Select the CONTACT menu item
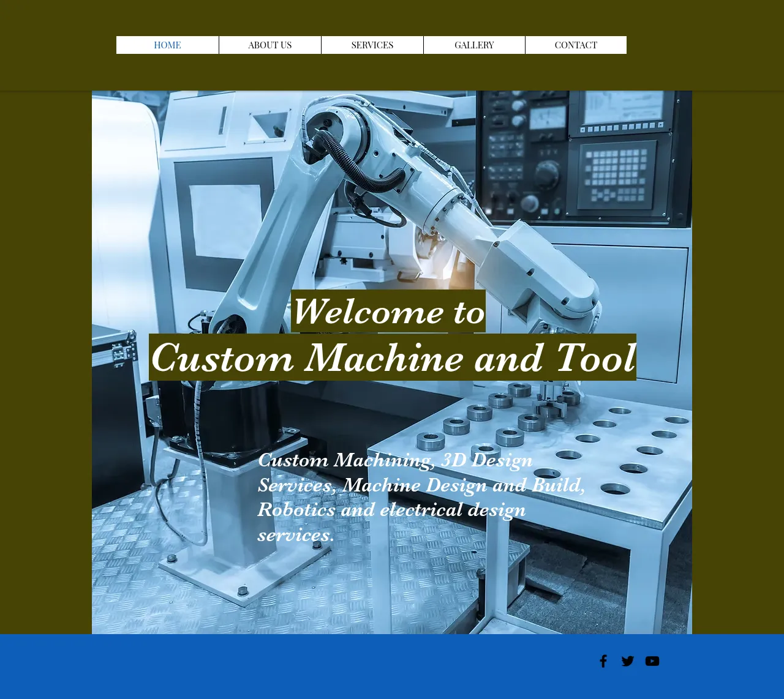 576,45
